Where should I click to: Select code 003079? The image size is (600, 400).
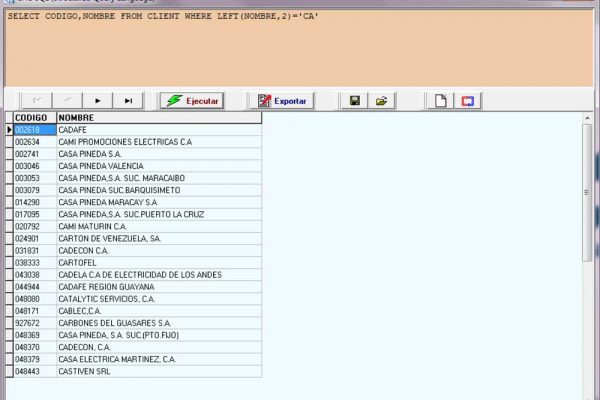(35, 190)
